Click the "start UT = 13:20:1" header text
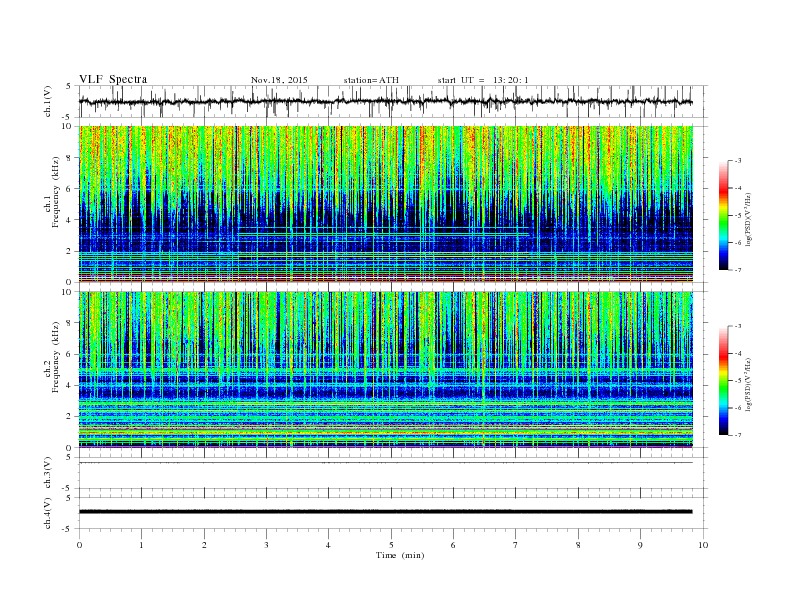This screenshot has width=792, height=612. (x=483, y=80)
